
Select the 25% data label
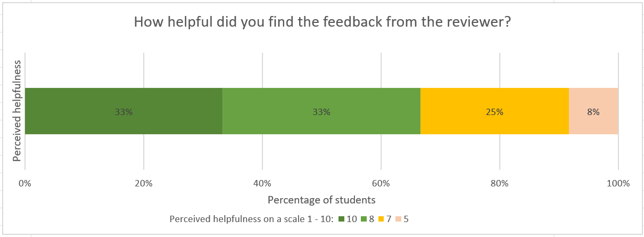494,112
